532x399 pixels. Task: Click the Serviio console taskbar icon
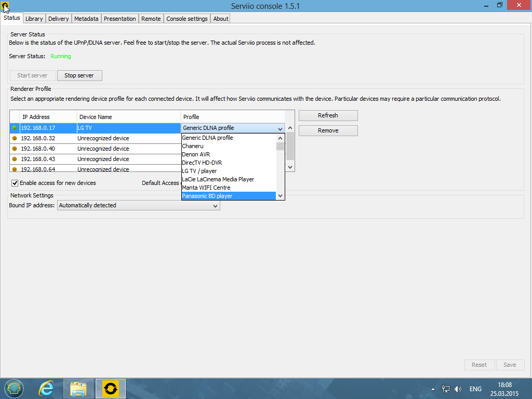pos(110,388)
